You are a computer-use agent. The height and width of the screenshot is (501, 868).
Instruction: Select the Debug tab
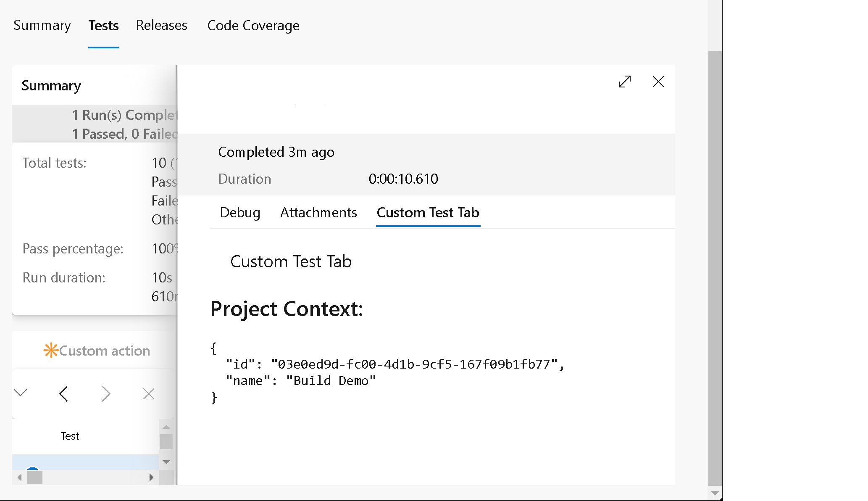[239, 212]
